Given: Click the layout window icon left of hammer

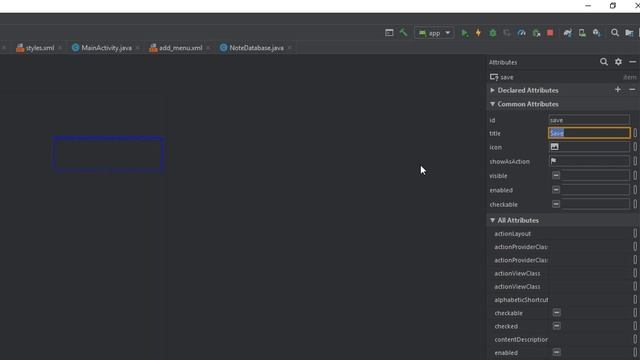Looking at the screenshot, I should (389, 33).
